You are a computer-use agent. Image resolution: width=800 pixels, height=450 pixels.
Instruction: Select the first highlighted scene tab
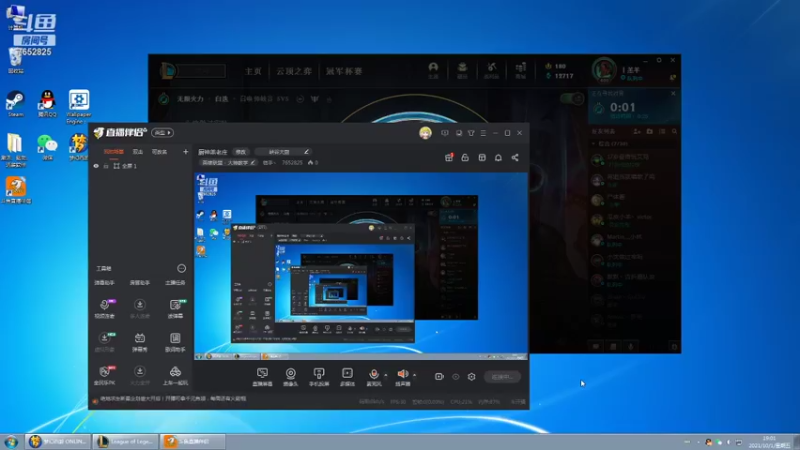[113, 152]
